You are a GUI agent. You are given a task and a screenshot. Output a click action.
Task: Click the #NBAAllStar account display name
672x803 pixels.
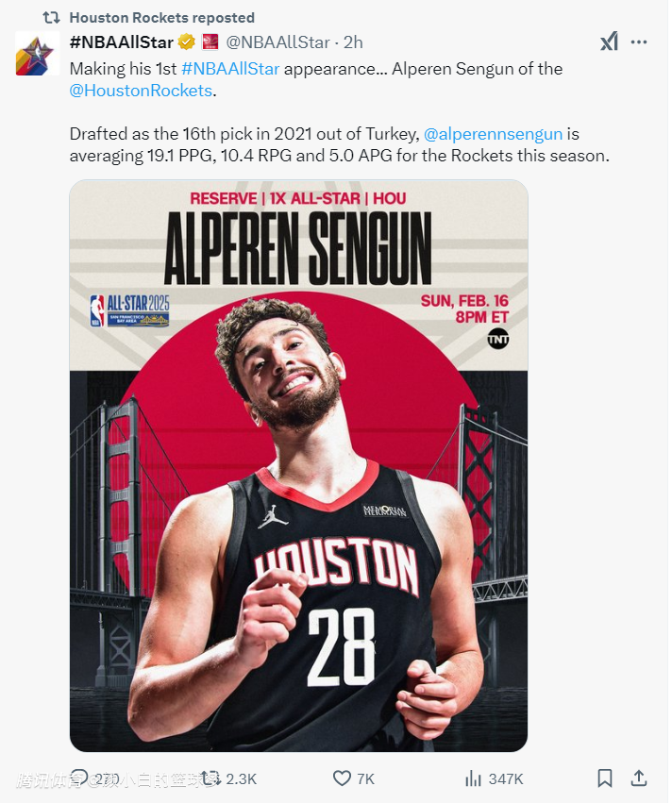point(122,42)
